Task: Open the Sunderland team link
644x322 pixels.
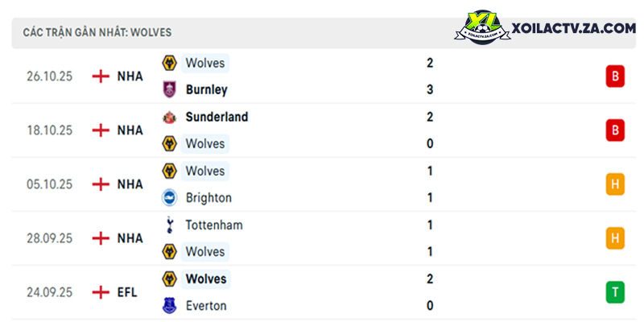Action: pyautogui.click(x=217, y=117)
